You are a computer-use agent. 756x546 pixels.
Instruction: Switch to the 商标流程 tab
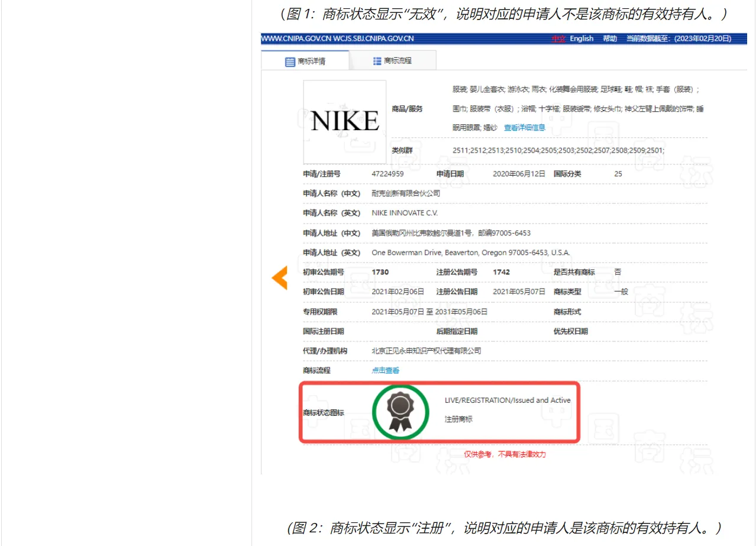[393, 61]
